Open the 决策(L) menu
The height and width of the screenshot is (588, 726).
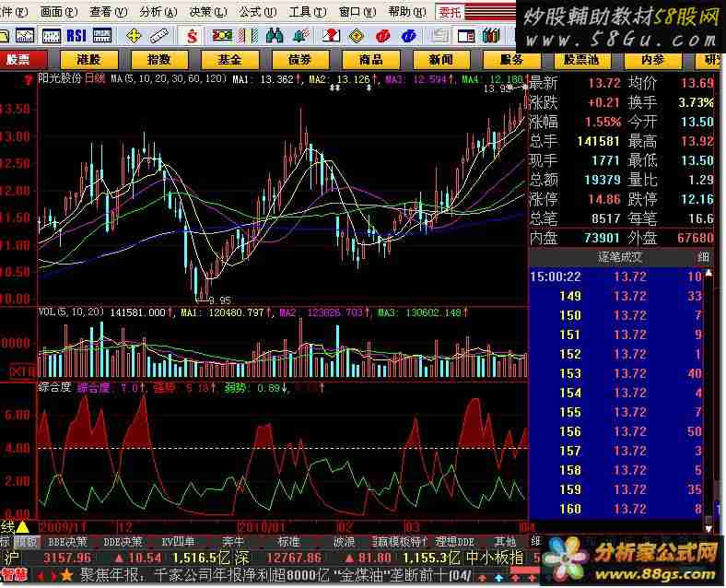(208, 12)
